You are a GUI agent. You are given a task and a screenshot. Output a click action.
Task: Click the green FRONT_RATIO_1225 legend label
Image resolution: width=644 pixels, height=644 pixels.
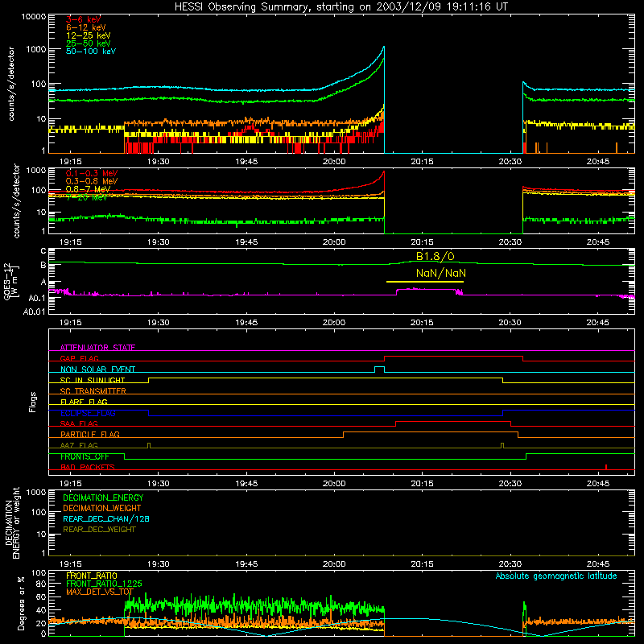[104, 584]
